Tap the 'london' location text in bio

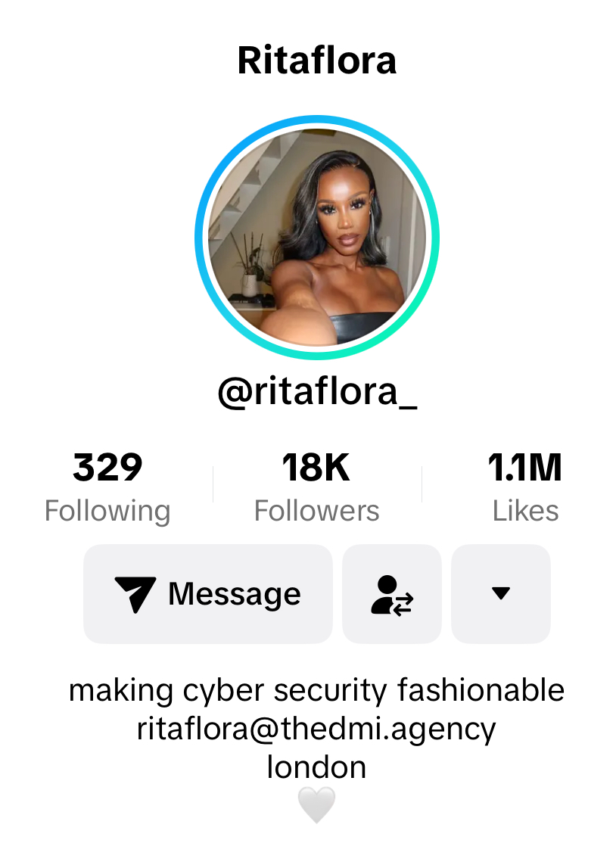316,767
